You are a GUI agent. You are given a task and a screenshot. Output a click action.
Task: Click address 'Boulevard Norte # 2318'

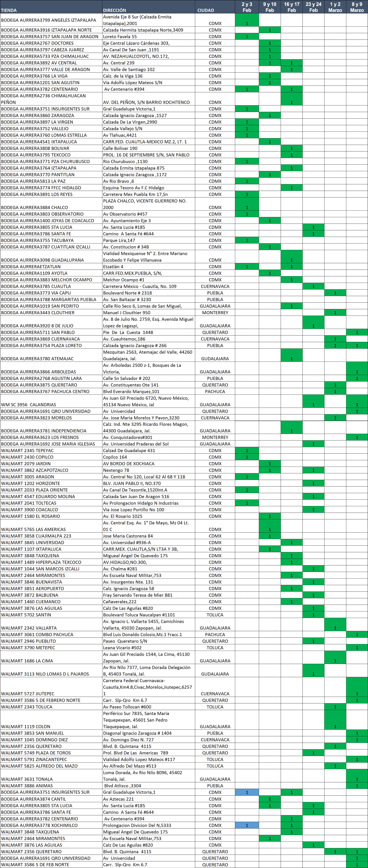128,293
